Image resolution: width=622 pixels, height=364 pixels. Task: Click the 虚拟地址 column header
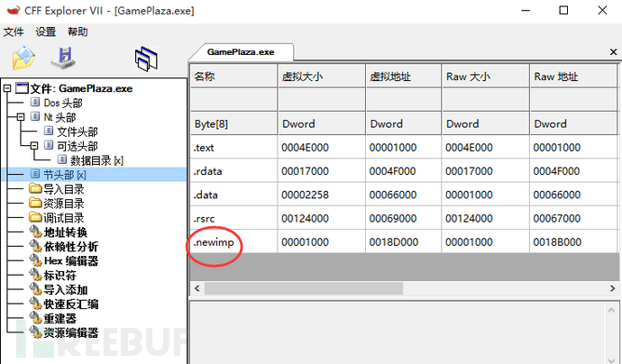click(x=403, y=76)
